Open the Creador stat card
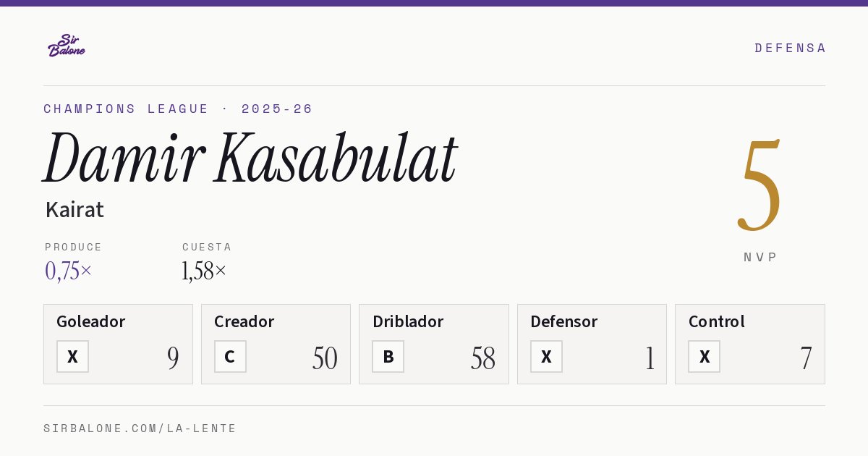Screen dimensions: 868x456 [x=276, y=344]
